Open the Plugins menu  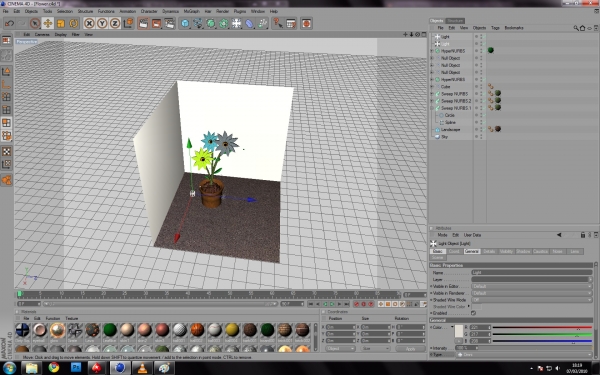coord(240,11)
